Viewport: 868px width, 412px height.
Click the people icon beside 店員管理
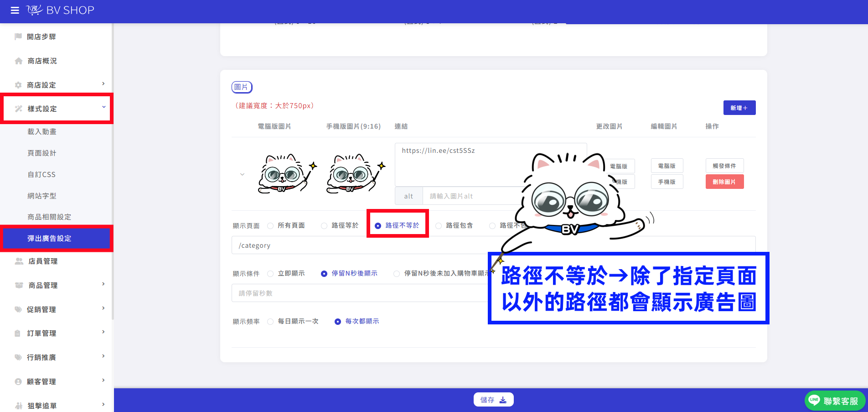19,261
